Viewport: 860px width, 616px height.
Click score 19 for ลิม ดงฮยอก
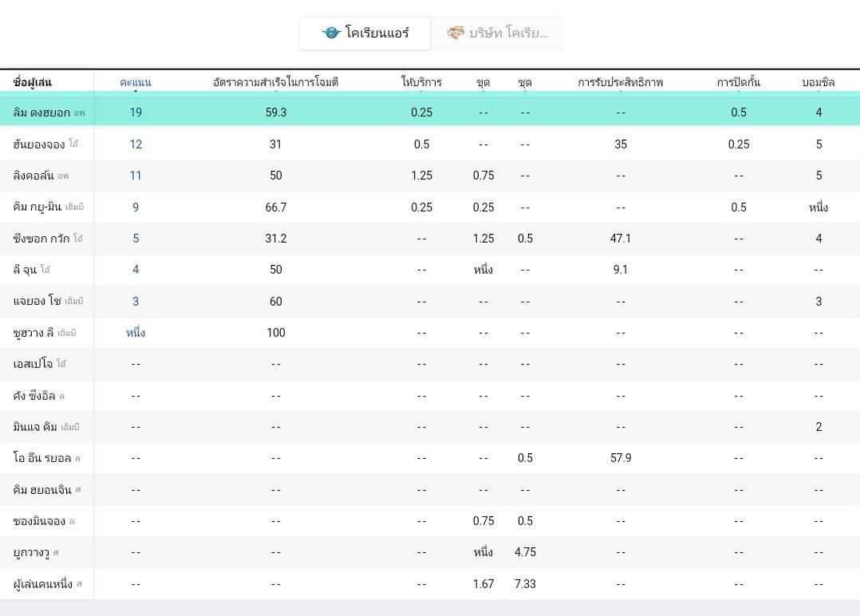[136, 113]
